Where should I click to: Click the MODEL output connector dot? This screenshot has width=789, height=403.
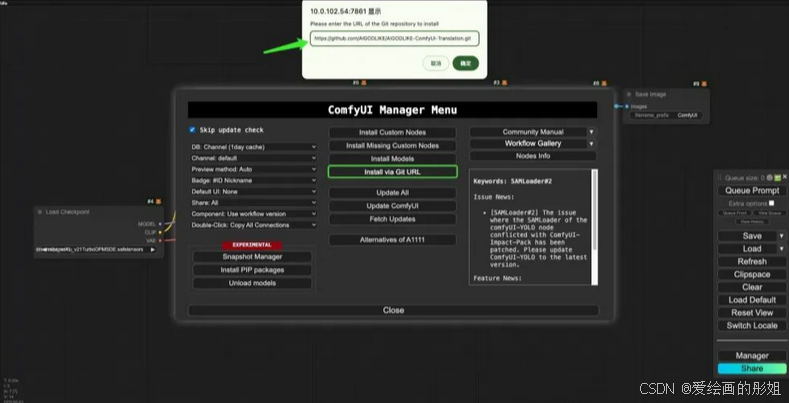point(160,224)
